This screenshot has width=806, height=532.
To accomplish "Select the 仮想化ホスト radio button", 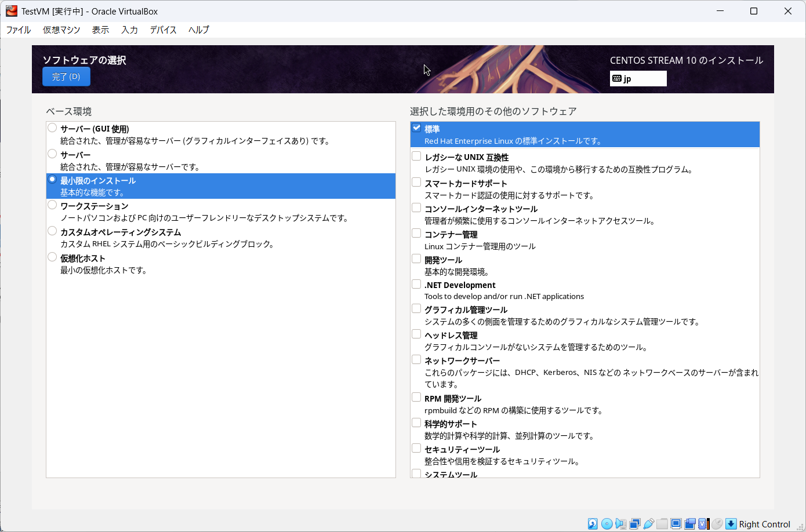I will point(52,257).
